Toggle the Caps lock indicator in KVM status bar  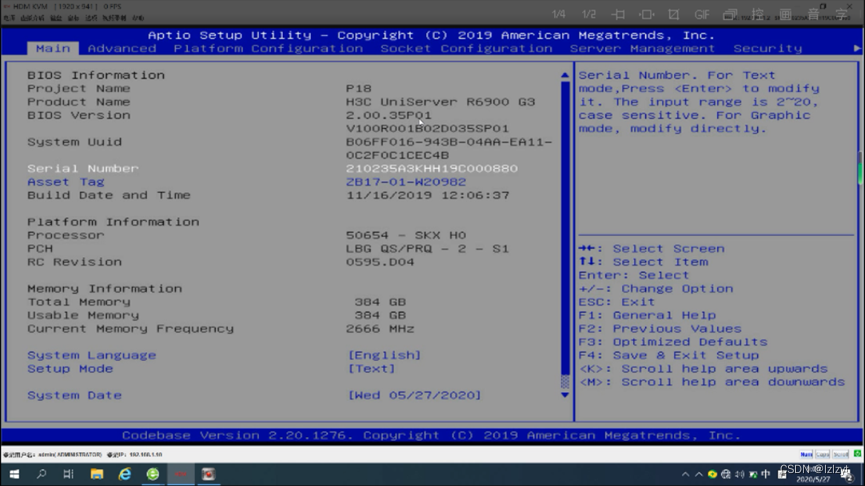pyautogui.click(x=823, y=455)
